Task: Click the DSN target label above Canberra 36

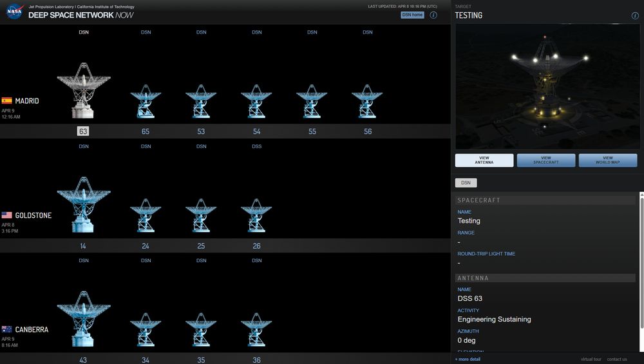Action: pyautogui.click(x=257, y=260)
